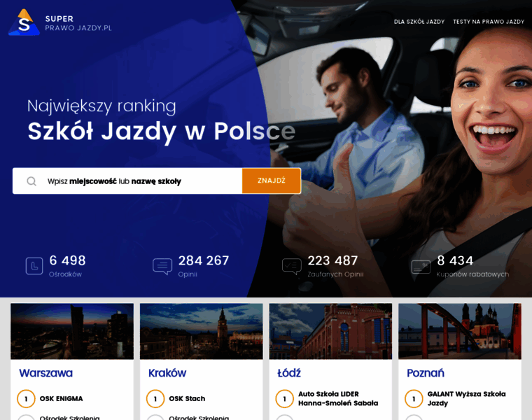Open the Łódź city heading link
Screen dimensions: 532x420
[x=289, y=373]
